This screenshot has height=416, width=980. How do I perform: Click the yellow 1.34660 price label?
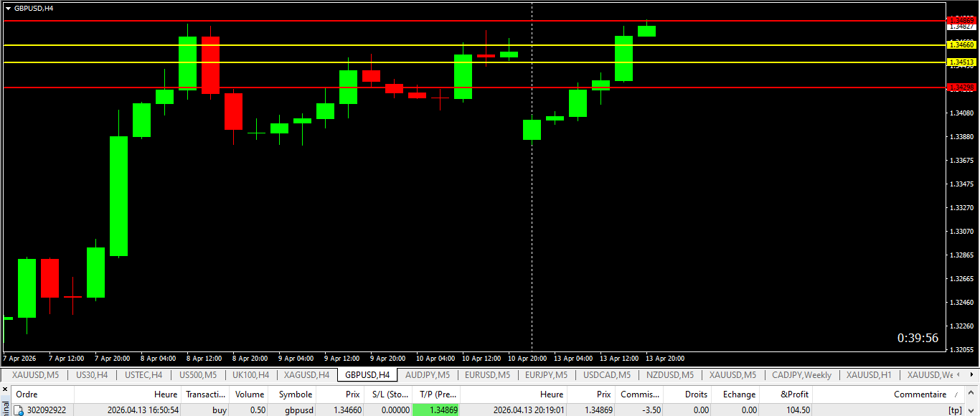[x=961, y=44]
